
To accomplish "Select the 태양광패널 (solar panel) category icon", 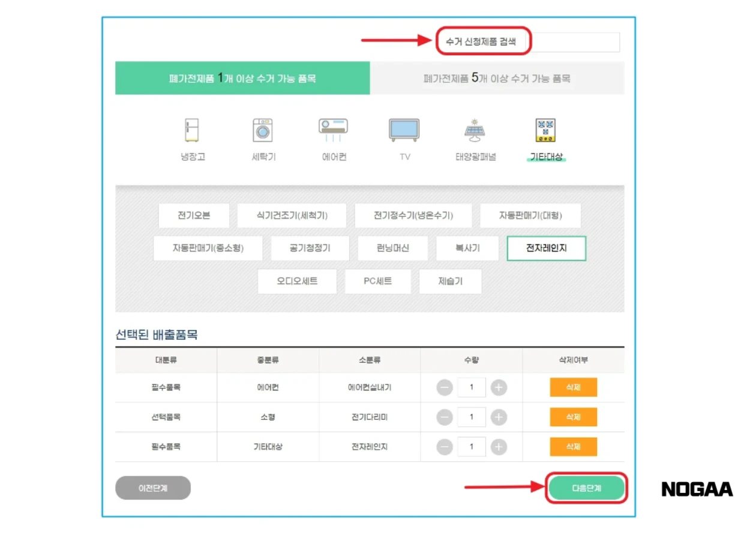I will coord(475,133).
